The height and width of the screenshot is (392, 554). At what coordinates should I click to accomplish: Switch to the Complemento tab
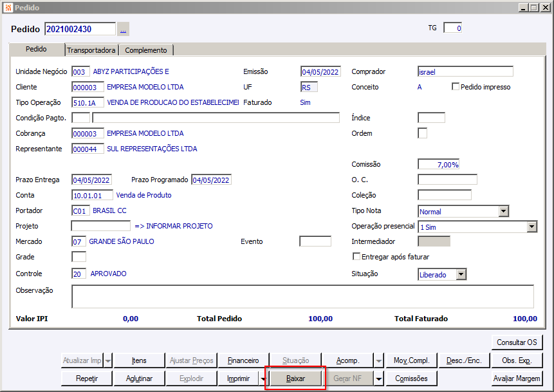(146, 50)
